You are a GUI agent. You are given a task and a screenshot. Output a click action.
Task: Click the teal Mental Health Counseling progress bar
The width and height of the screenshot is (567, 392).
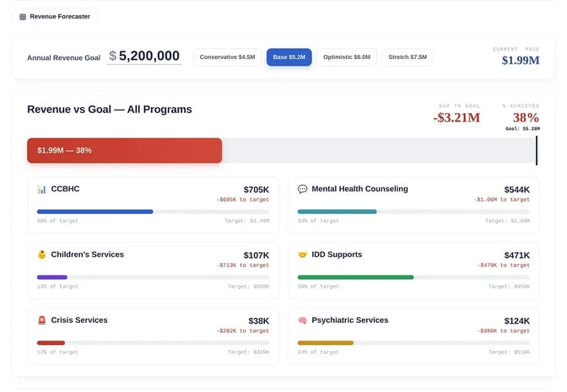pyautogui.click(x=337, y=212)
